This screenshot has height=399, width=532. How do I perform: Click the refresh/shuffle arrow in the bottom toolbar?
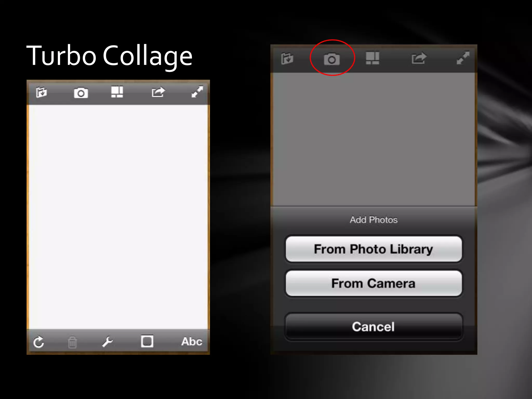[39, 342]
